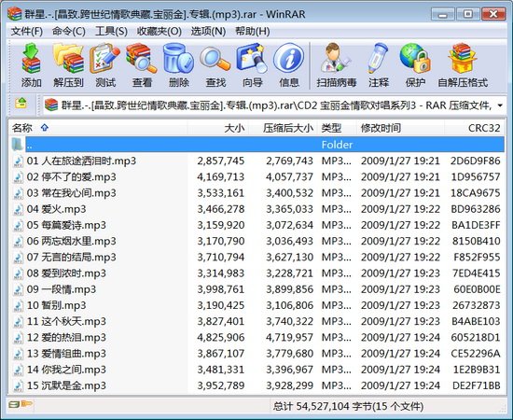Click the archive icon in address bar
Screen dimensions: 513x420
point(51,105)
